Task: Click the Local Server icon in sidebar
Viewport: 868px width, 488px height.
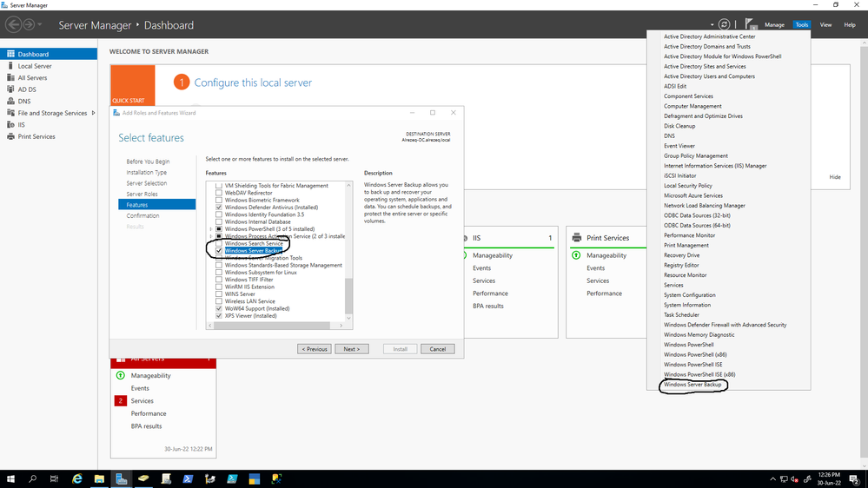Action: pos(10,66)
